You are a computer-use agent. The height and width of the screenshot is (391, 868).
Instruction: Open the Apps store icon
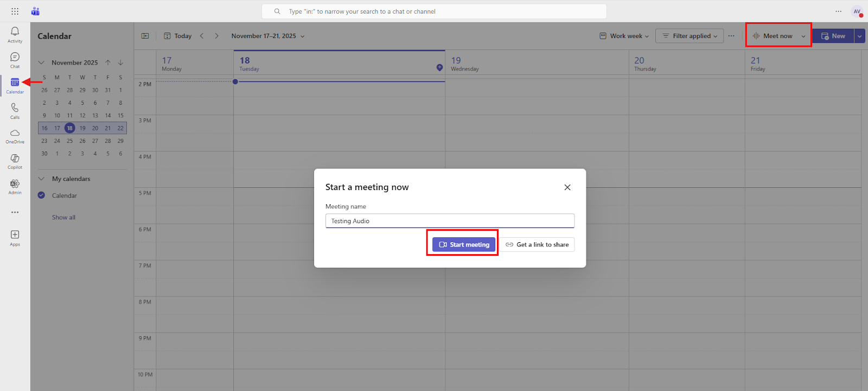15,237
